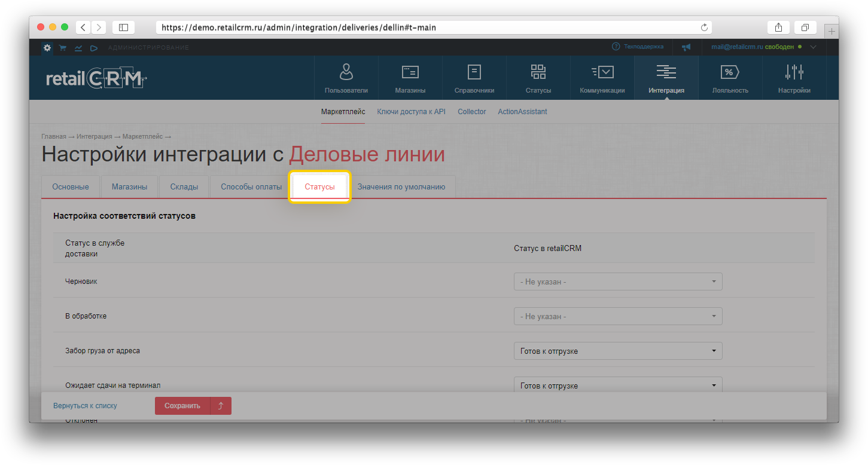Image resolution: width=868 pixels, height=465 pixels.
Task: Click the Вернуться к списку link
Action: tap(85, 406)
